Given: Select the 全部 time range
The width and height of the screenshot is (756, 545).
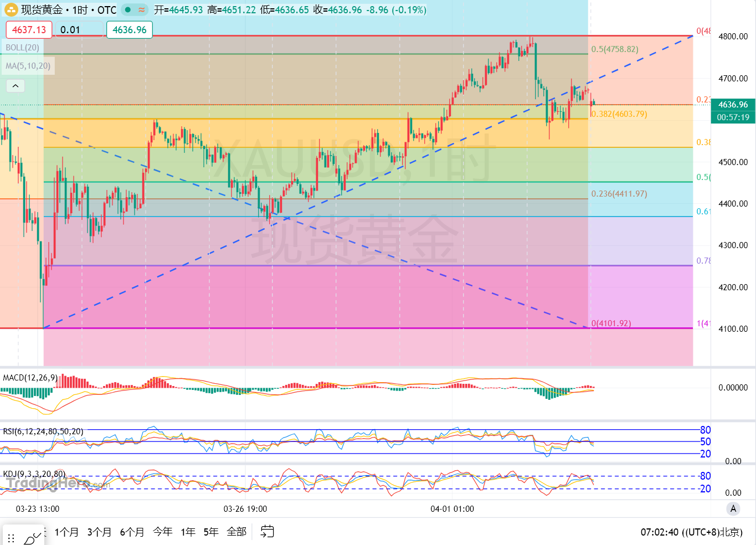Looking at the screenshot, I should tap(236, 532).
